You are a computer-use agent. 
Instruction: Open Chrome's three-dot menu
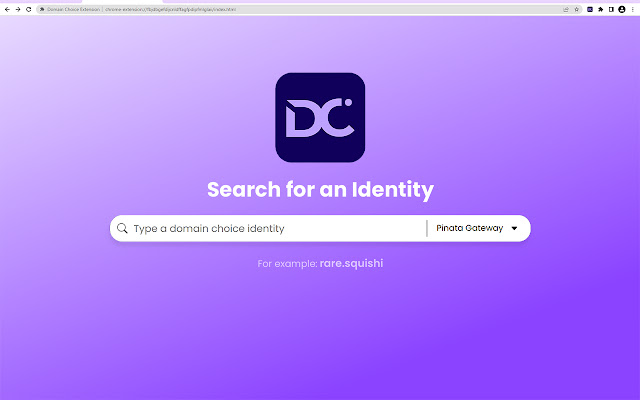click(x=633, y=9)
